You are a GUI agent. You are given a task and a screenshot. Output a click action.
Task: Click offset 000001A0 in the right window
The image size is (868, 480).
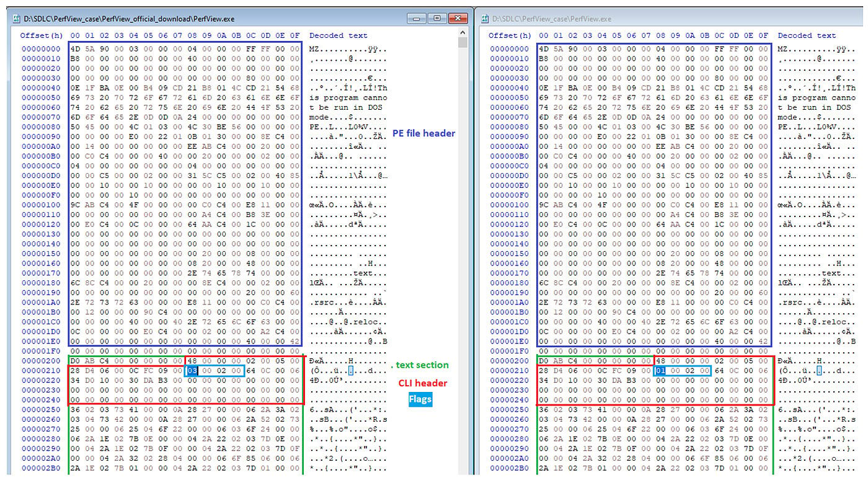510,302
